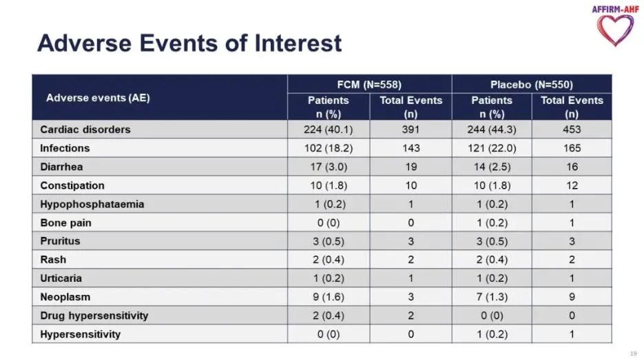
Task: Click the Infections row label
Action: 65,148
